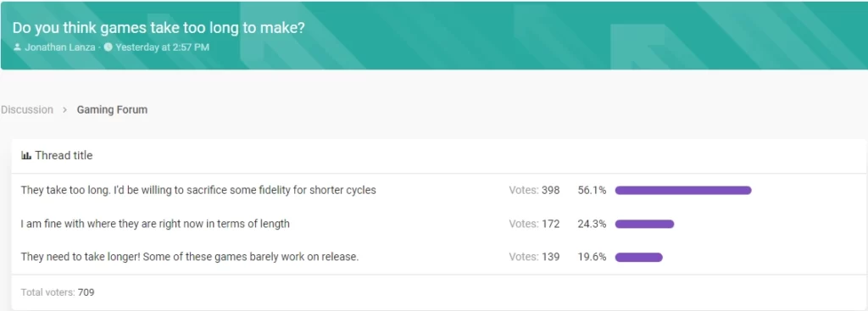Click the 19.6% purple result bar
868x311 pixels.
(639, 258)
